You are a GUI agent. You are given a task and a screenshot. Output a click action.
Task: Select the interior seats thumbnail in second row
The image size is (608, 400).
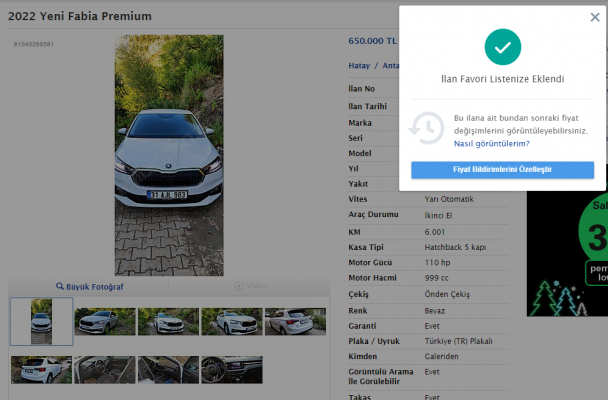point(105,370)
